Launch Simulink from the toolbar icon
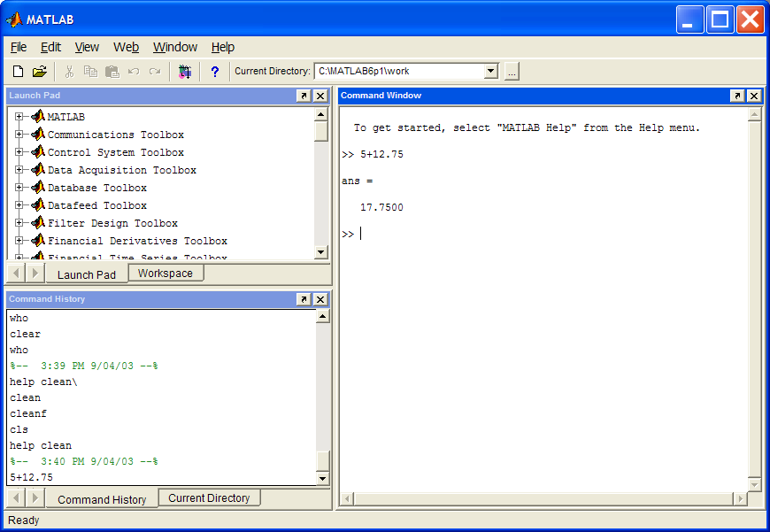 click(x=185, y=72)
